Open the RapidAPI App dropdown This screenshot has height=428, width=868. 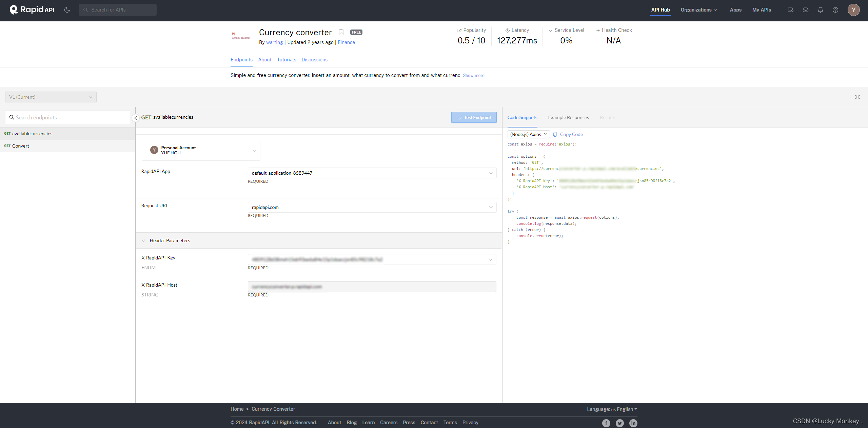pos(372,173)
